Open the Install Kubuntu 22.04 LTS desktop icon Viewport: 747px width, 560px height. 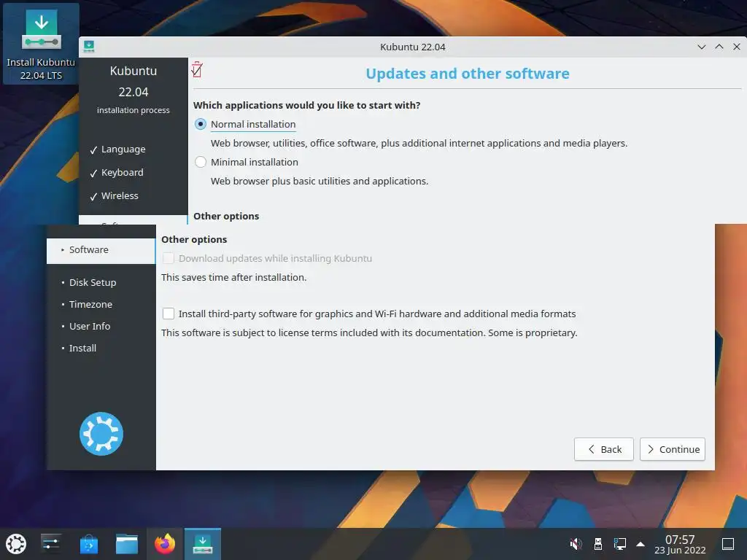tap(41, 44)
